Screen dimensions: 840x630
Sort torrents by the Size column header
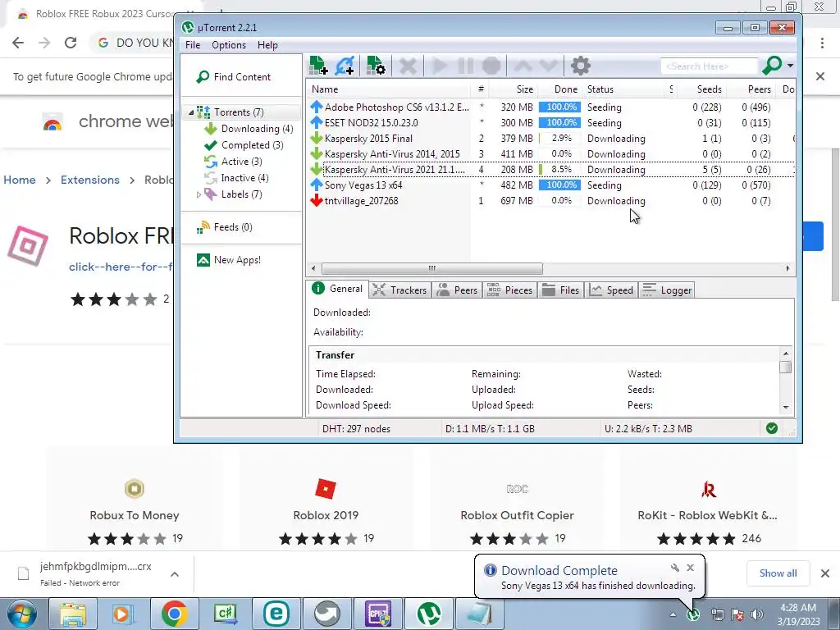point(514,89)
